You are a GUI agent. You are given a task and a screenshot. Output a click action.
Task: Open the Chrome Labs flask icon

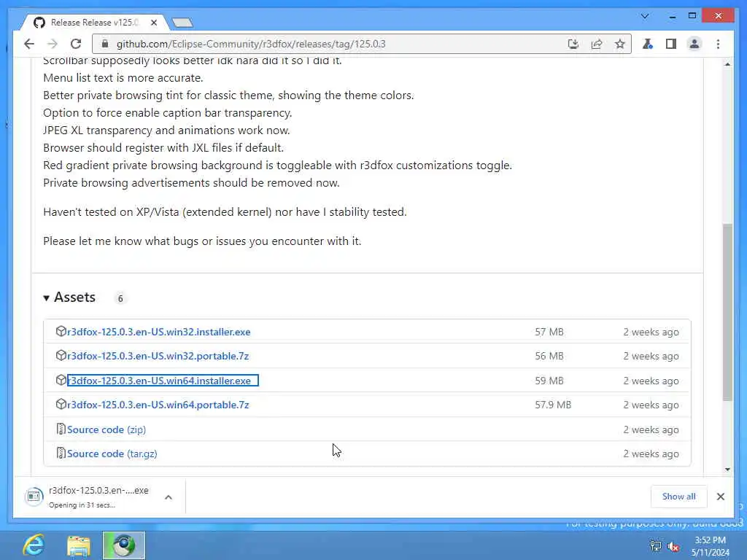[x=648, y=44]
